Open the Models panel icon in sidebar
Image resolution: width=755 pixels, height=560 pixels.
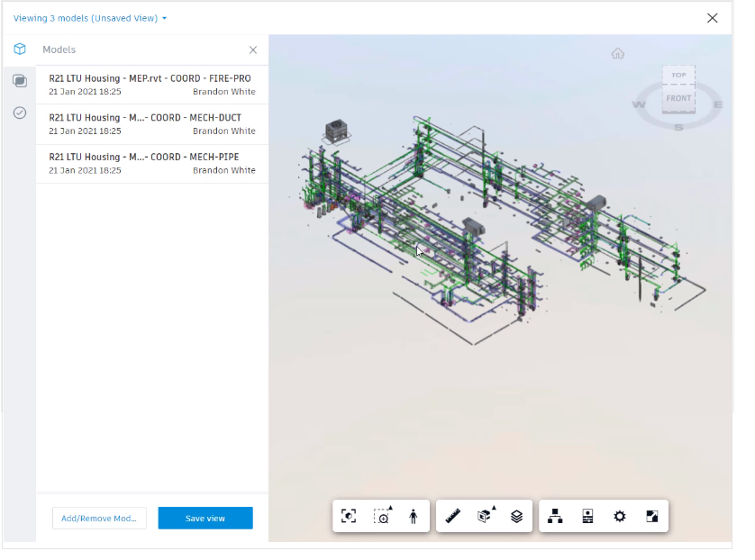pyautogui.click(x=20, y=50)
